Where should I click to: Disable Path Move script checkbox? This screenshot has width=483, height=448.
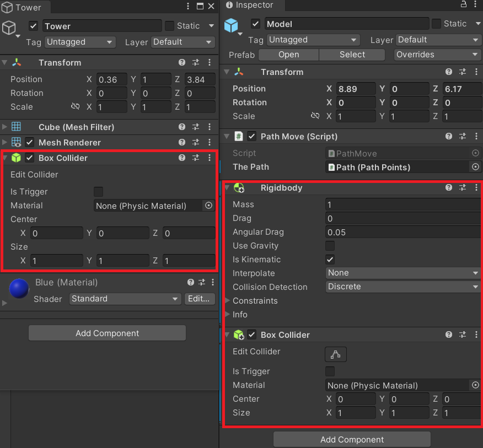(251, 136)
